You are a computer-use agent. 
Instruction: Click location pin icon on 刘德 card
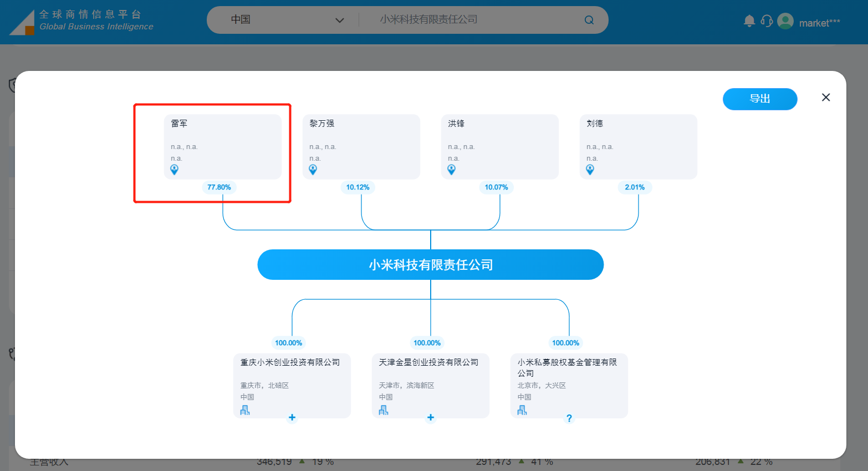click(590, 170)
